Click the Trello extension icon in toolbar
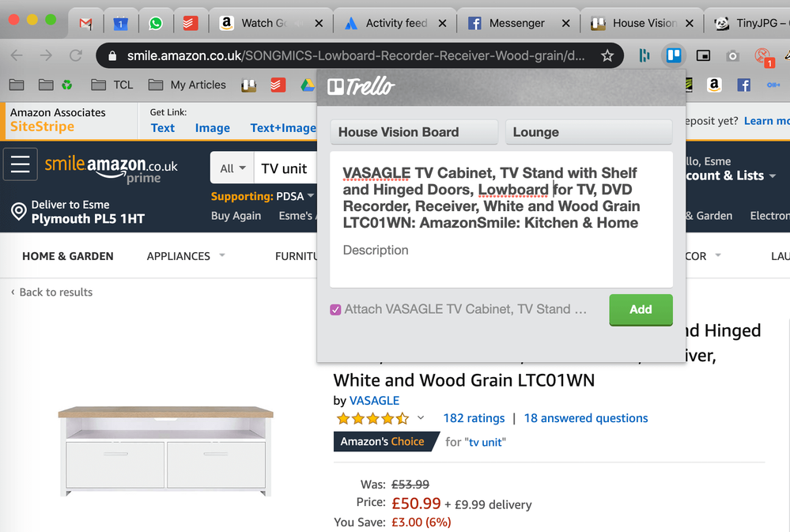This screenshot has width=790, height=532. [x=674, y=55]
